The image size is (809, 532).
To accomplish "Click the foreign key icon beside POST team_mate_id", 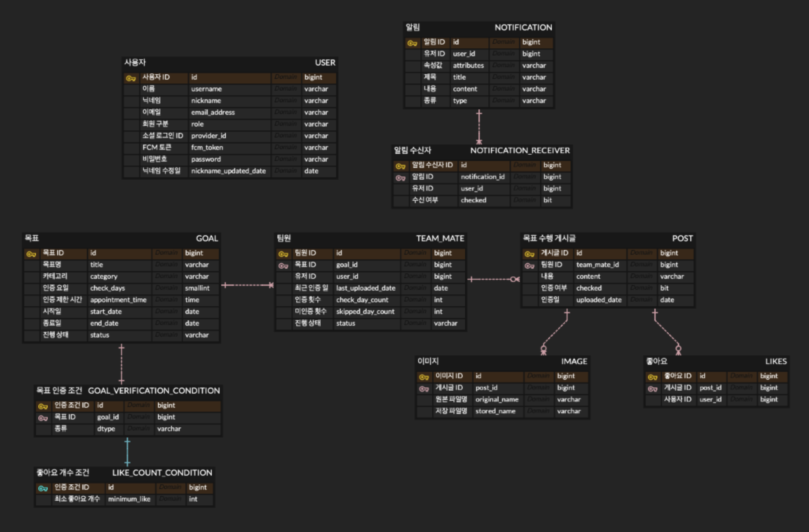I will [530, 265].
